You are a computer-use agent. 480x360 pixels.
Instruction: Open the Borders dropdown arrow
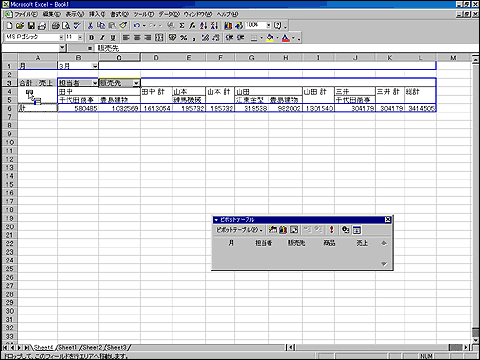[x=261, y=38]
